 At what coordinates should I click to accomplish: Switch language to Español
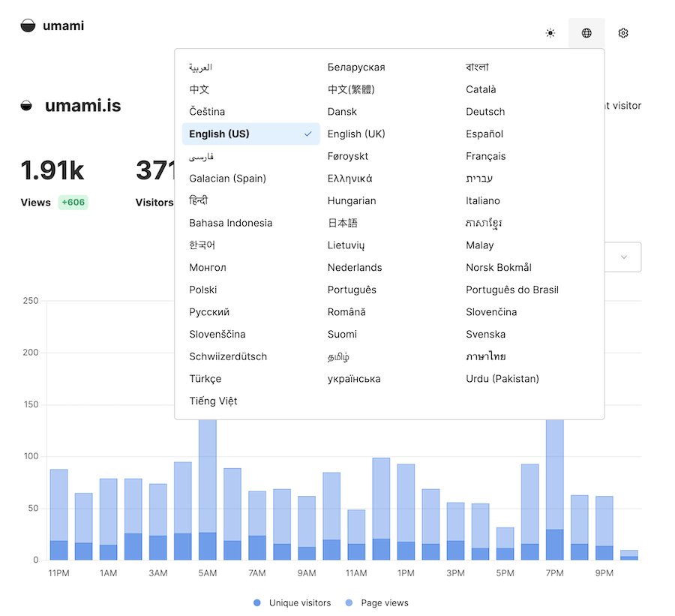(484, 134)
